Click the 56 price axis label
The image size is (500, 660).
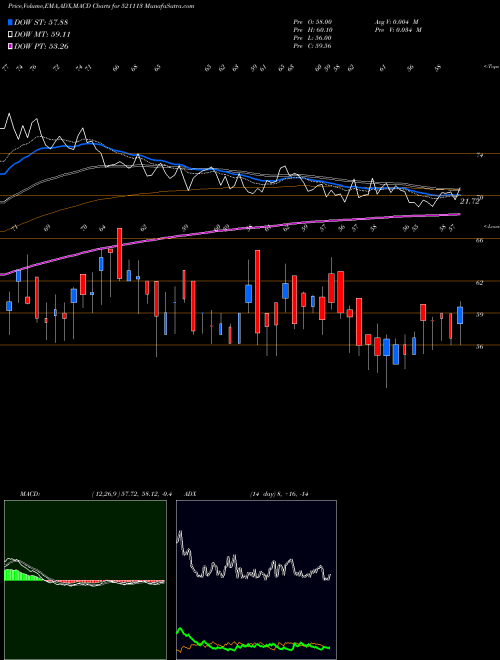click(479, 346)
